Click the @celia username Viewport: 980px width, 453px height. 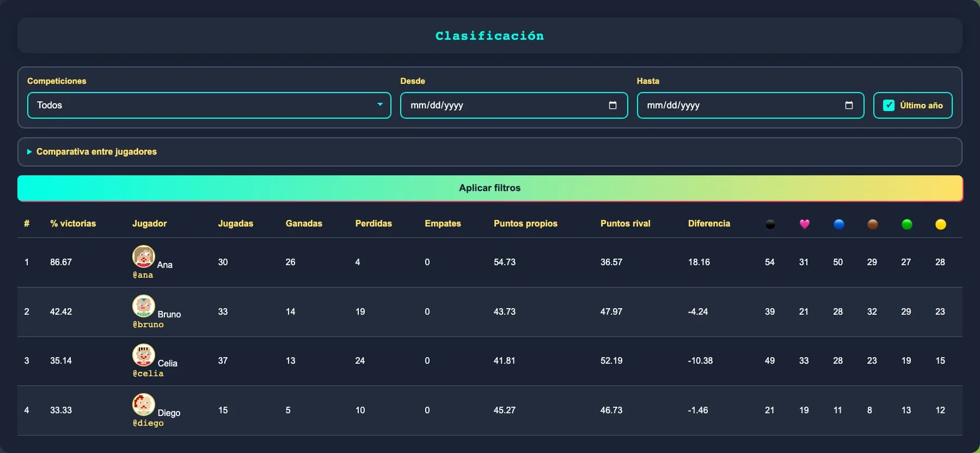(148, 374)
